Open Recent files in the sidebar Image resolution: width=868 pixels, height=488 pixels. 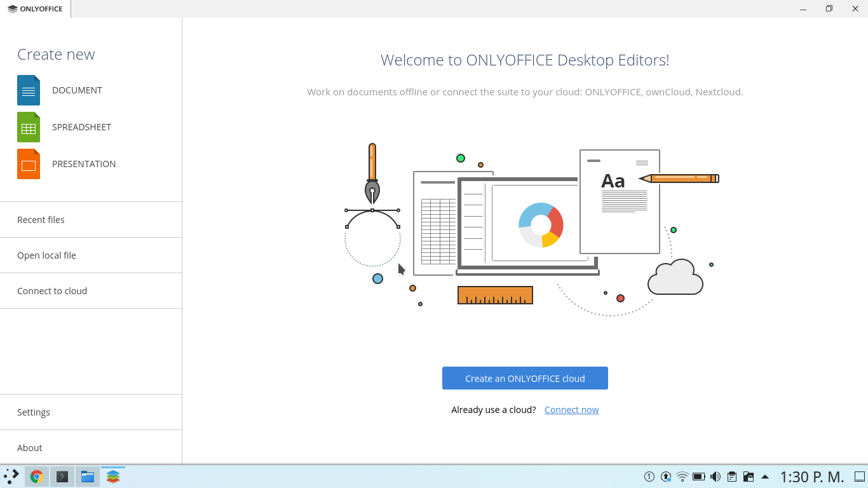(41, 219)
